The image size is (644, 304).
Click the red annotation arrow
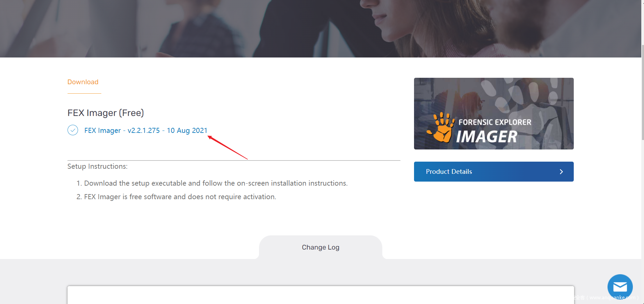point(228,147)
